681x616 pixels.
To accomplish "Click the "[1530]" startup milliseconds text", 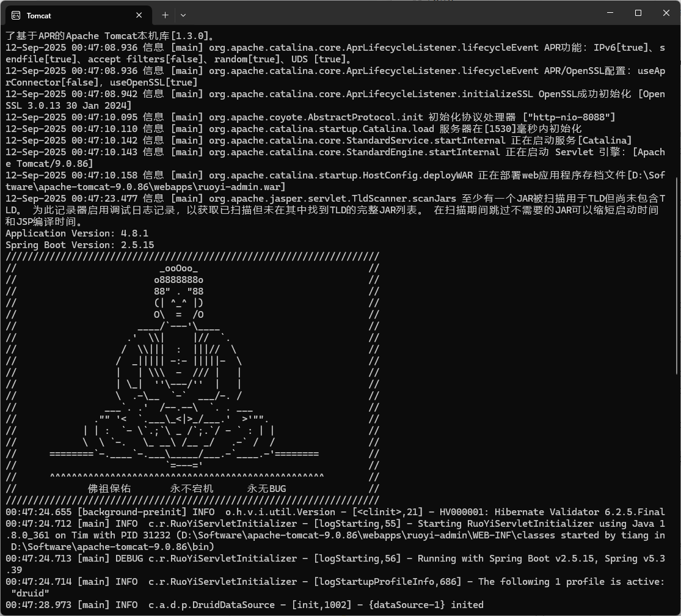I will 500,129.
